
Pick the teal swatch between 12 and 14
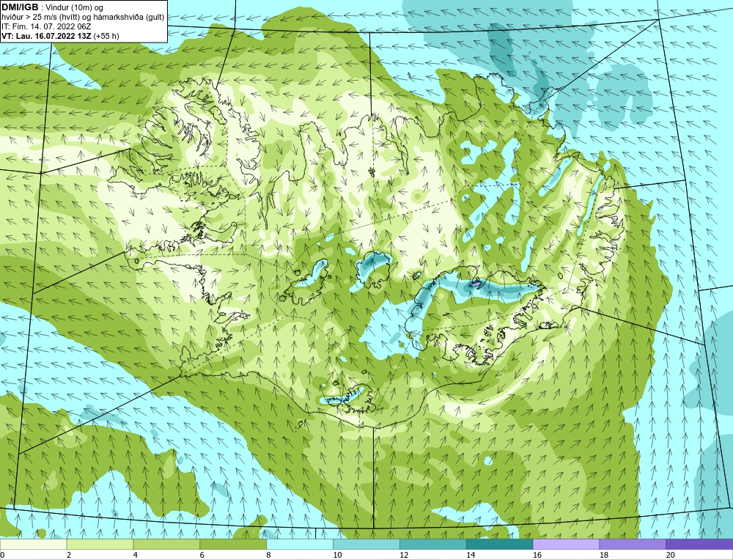pos(433,544)
